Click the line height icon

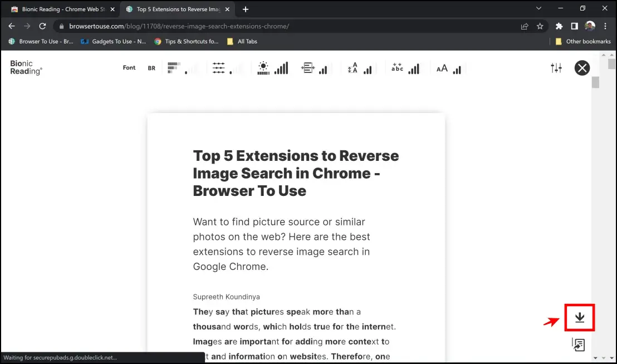pos(352,68)
